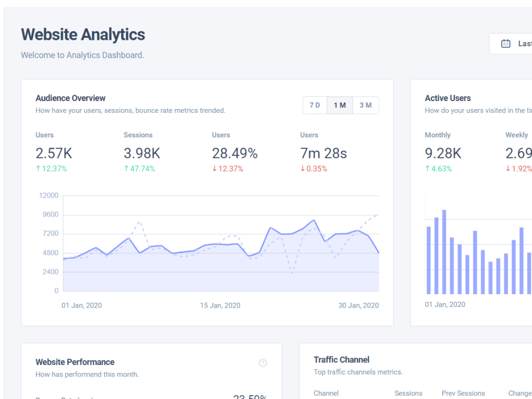The image size is (532, 399).
Task: Sort the table by the Sessions column
Action: [x=408, y=393]
